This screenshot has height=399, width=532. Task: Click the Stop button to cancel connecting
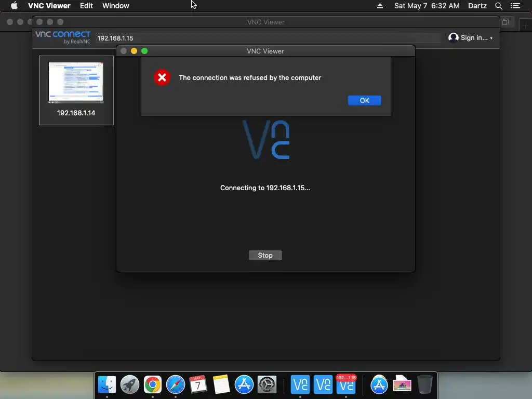(265, 255)
